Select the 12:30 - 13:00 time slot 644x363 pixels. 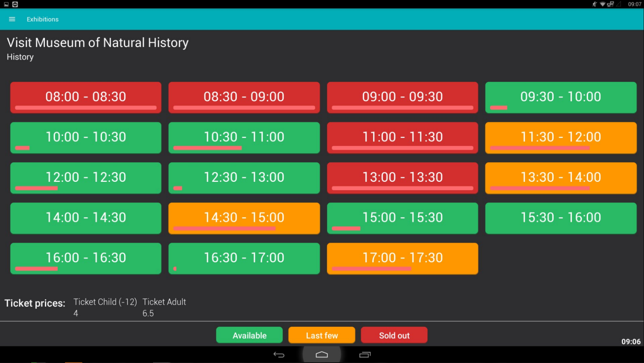pos(244,178)
